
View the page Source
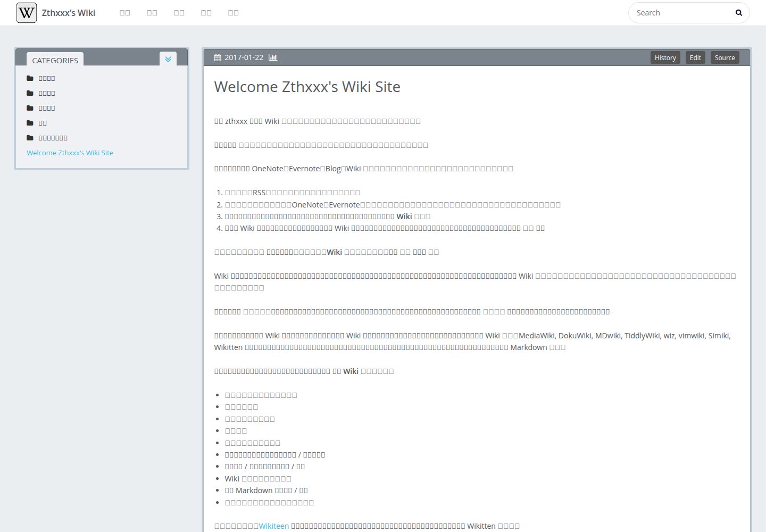point(725,57)
